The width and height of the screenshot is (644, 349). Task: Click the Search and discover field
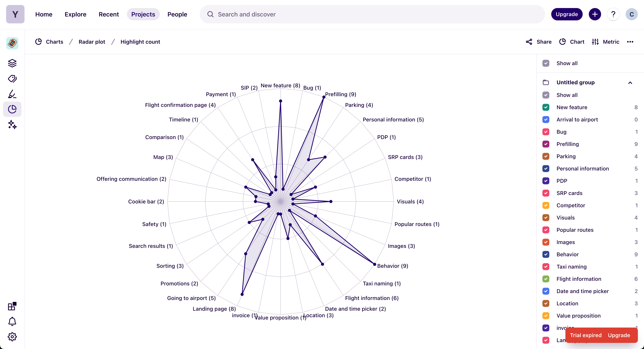click(372, 14)
